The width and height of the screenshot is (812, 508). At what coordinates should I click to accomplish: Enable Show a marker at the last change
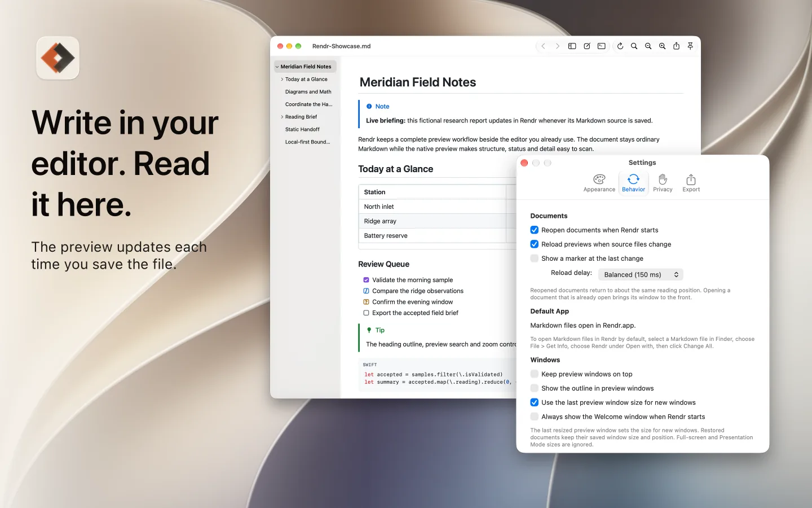pos(534,258)
